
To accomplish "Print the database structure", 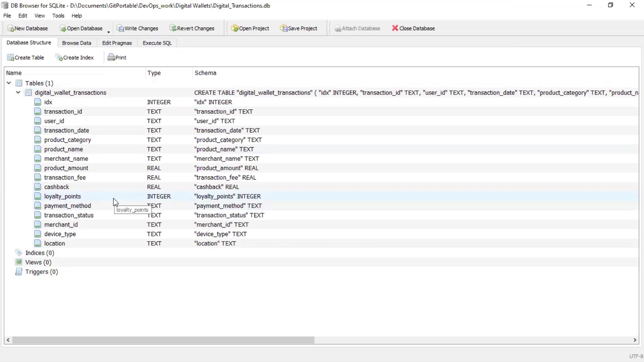I will tap(117, 57).
